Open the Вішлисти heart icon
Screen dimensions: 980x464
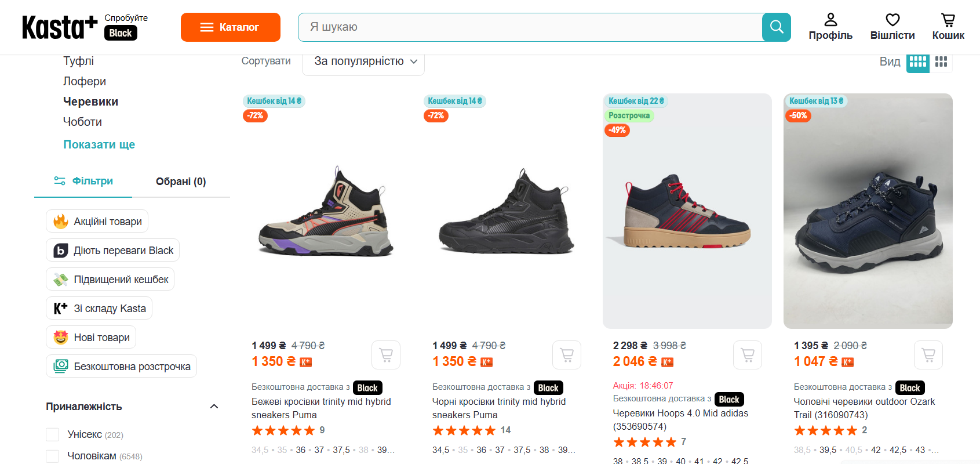tap(892, 27)
